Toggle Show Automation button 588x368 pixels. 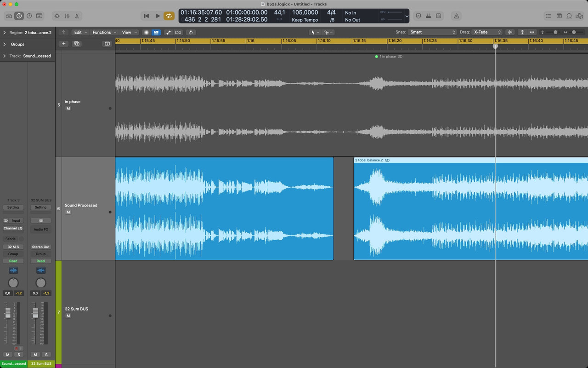(x=169, y=32)
